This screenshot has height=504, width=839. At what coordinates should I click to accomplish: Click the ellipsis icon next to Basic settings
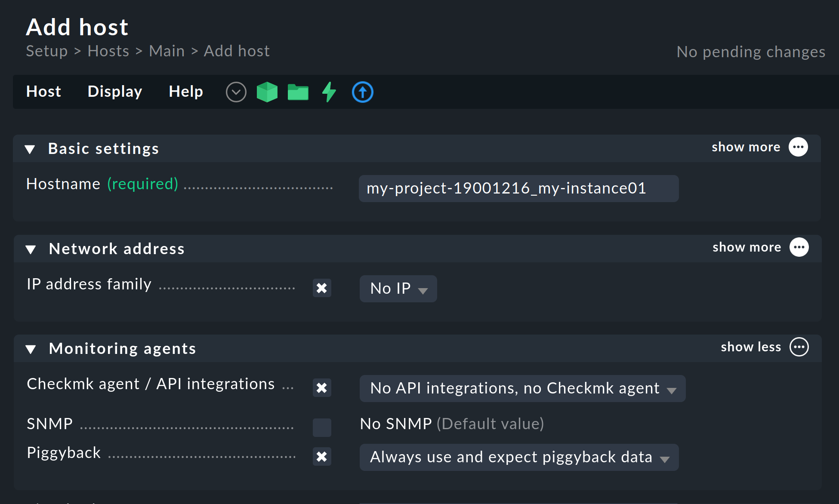coord(798,147)
